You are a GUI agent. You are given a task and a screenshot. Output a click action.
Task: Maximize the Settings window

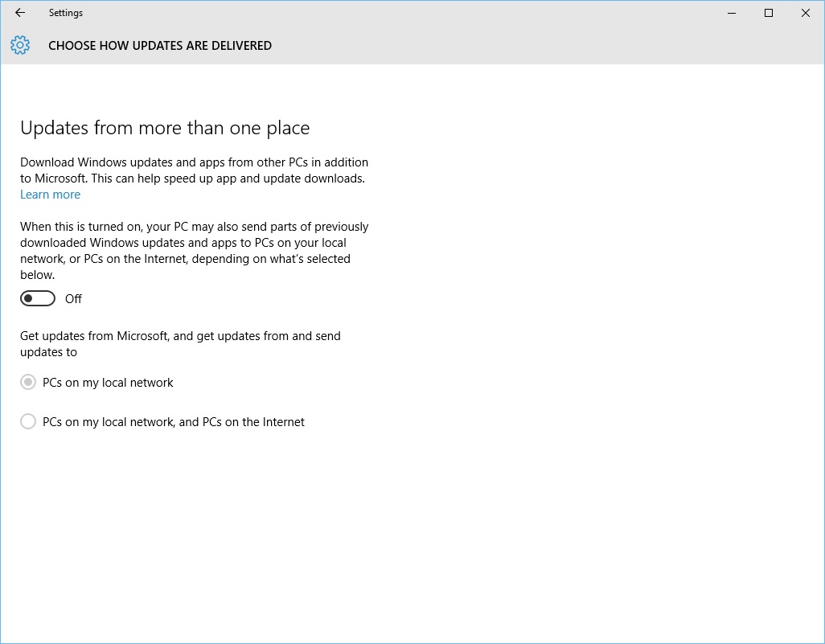click(x=768, y=13)
